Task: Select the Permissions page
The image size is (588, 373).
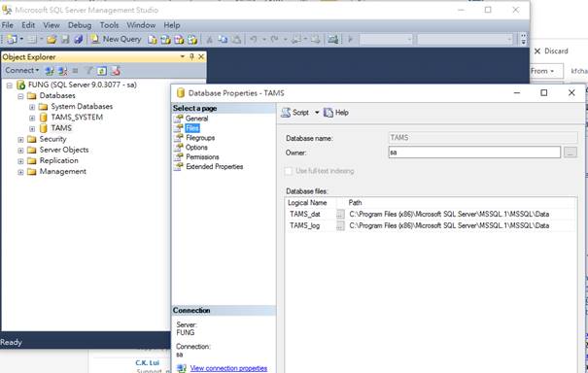Action: (x=202, y=157)
